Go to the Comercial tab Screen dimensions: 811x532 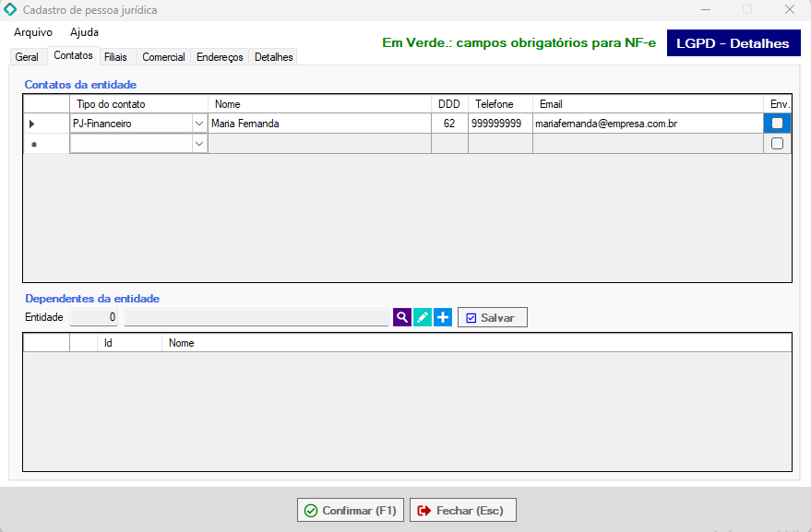(163, 57)
